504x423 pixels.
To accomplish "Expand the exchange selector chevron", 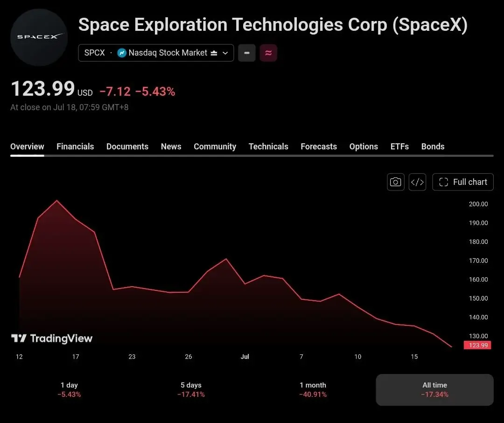I will pyautogui.click(x=225, y=53).
